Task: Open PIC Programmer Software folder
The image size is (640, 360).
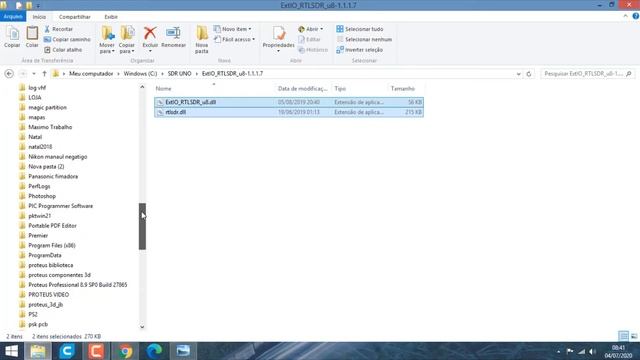Action: 60,206
